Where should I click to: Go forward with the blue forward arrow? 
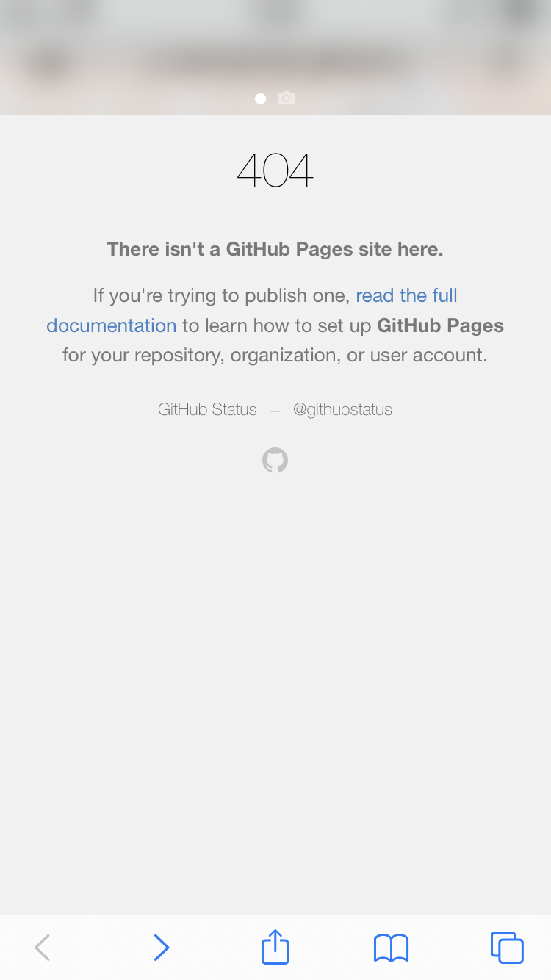pos(162,948)
